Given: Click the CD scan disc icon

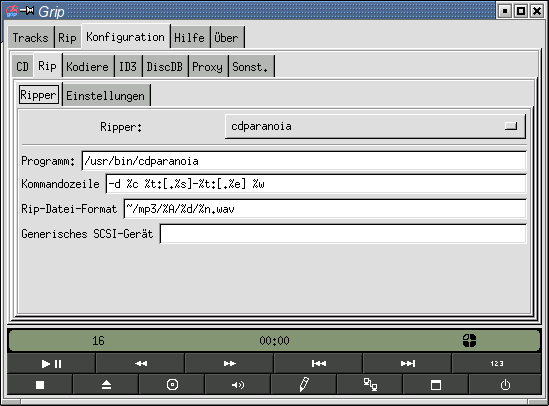Looking at the screenshot, I should tap(172, 385).
